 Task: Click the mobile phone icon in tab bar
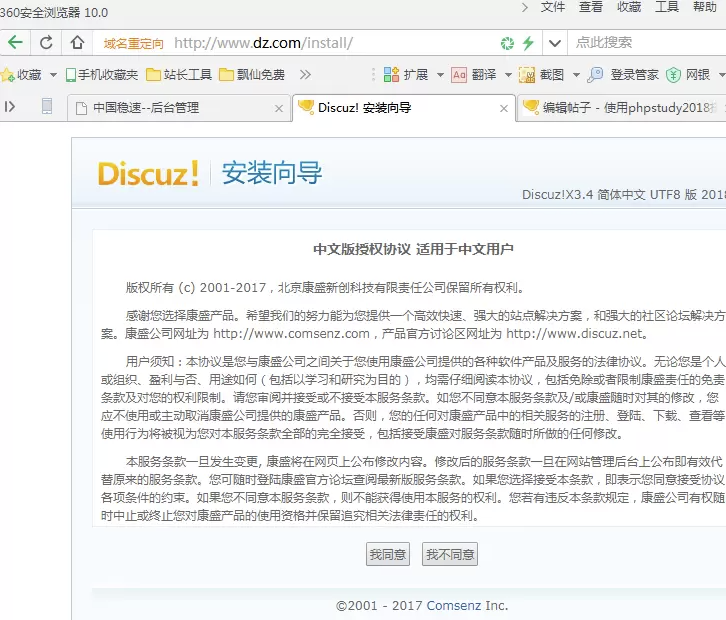pos(47,106)
